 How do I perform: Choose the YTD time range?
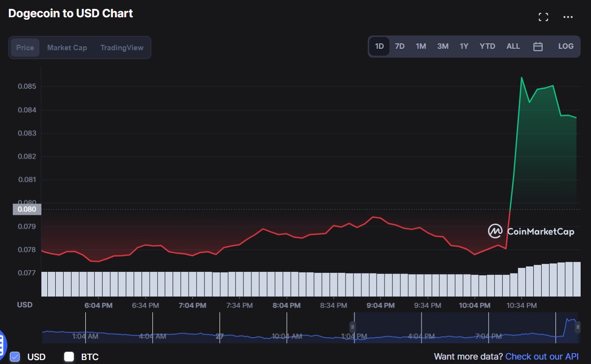tap(487, 46)
